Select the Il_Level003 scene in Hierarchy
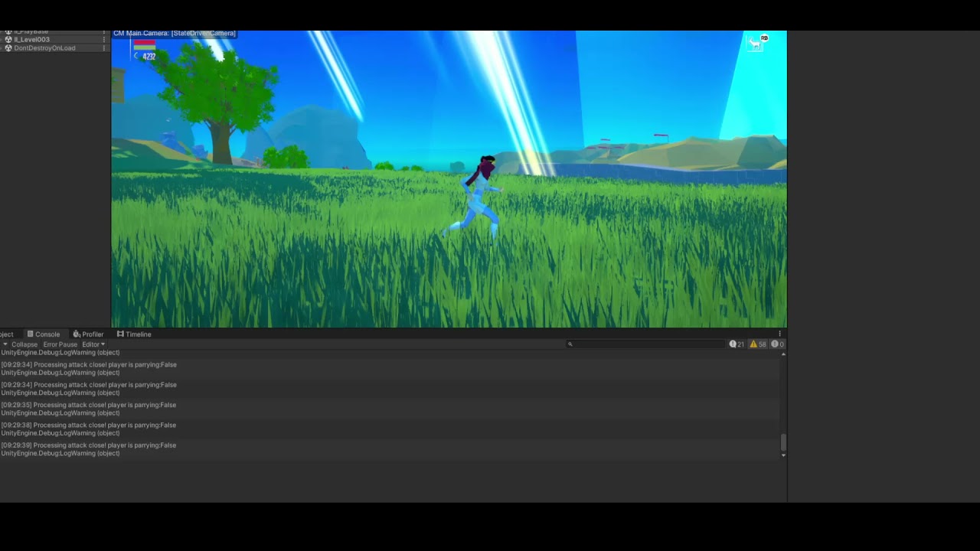 pyautogui.click(x=54, y=40)
